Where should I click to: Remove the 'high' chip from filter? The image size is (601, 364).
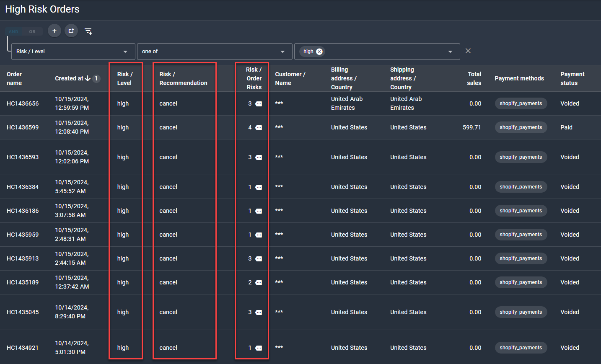pos(319,52)
